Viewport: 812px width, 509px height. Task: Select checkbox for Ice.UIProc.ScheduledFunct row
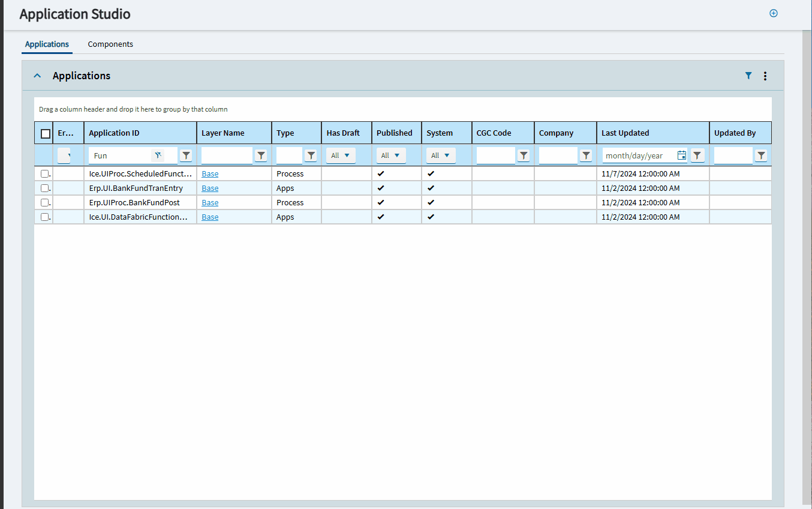pos(45,173)
